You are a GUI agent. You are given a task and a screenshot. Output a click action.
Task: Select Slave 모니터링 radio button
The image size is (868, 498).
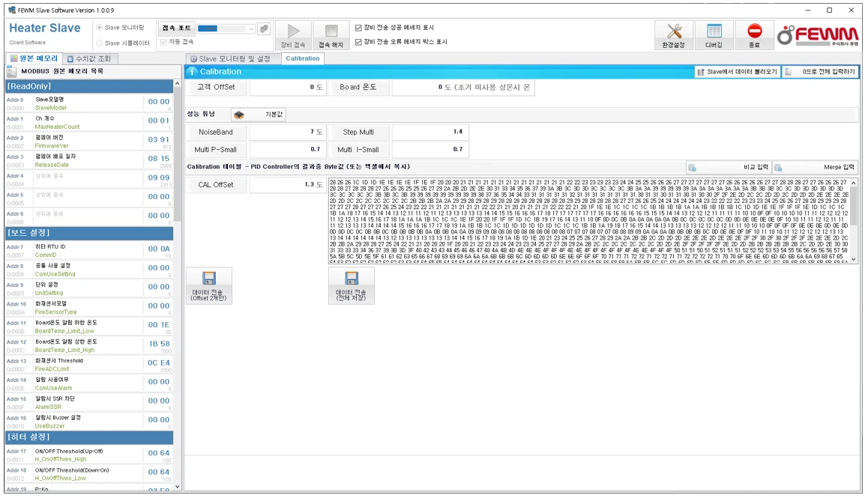100,27
